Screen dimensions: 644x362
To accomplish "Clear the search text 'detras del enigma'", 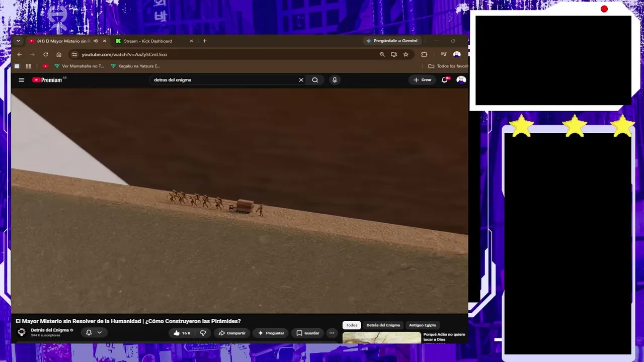I will click(301, 80).
